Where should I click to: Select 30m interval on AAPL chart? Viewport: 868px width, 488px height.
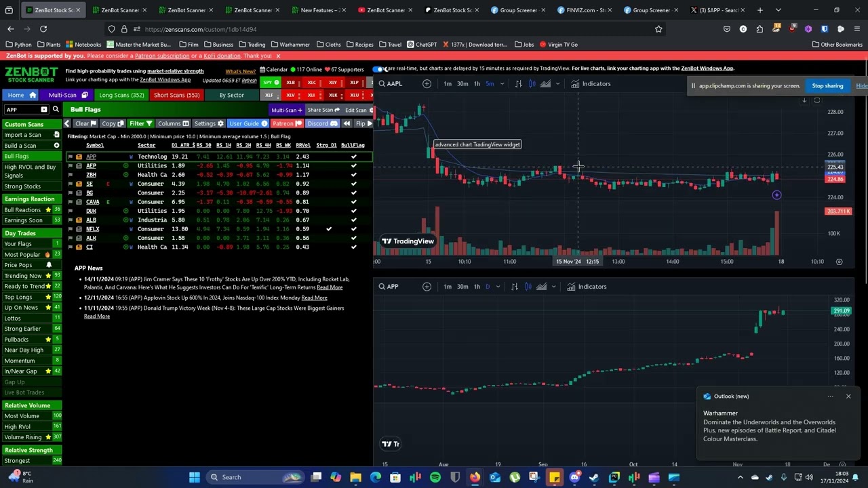462,84
